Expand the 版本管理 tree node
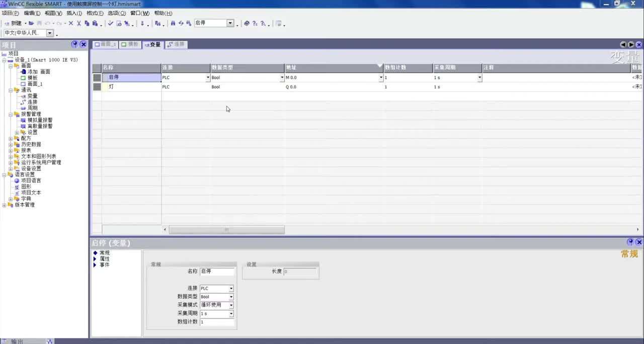 click(5, 205)
